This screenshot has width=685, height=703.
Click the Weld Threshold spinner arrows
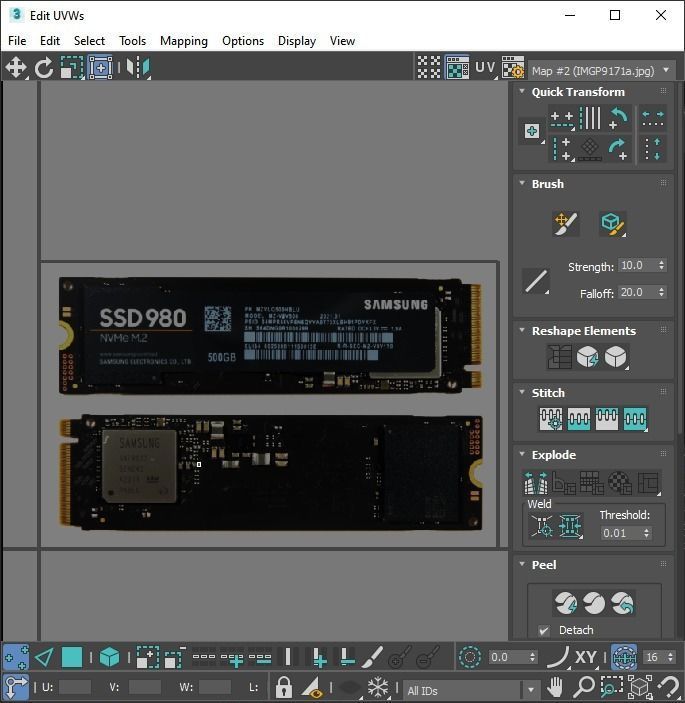[646, 533]
